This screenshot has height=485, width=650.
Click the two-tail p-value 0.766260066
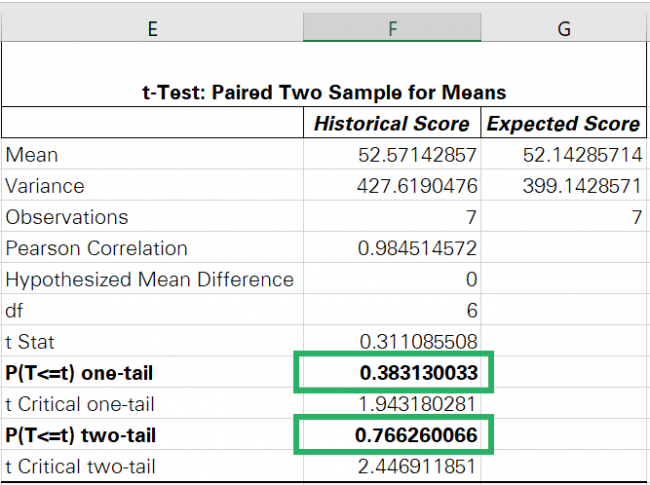click(418, 436)
